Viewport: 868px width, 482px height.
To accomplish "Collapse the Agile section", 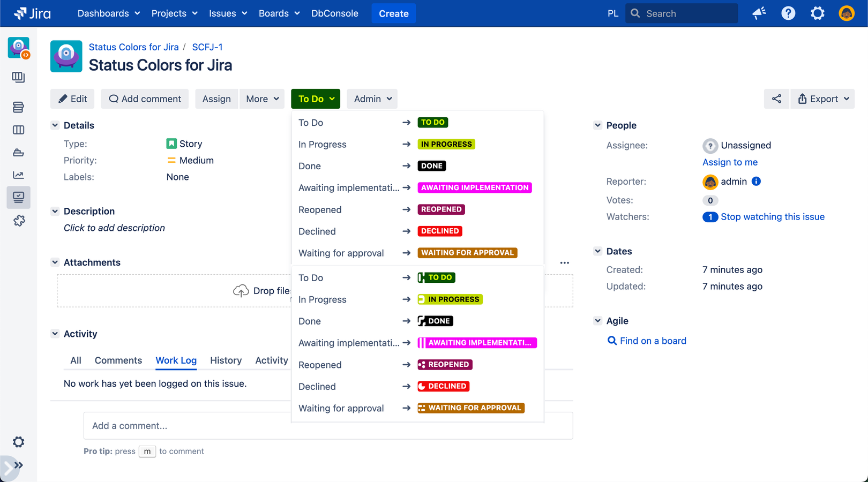I will (x=597, y=321).
